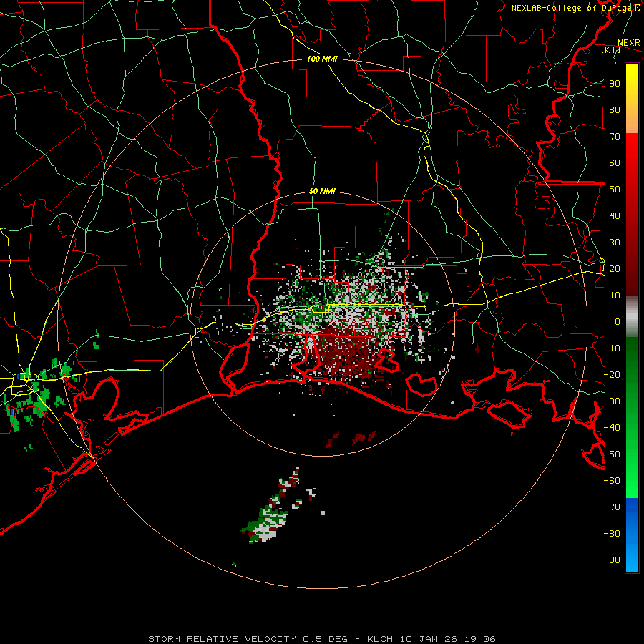Click the positive 90 value on velocity scale
644x644 pixels.
[x=615, y=84]
